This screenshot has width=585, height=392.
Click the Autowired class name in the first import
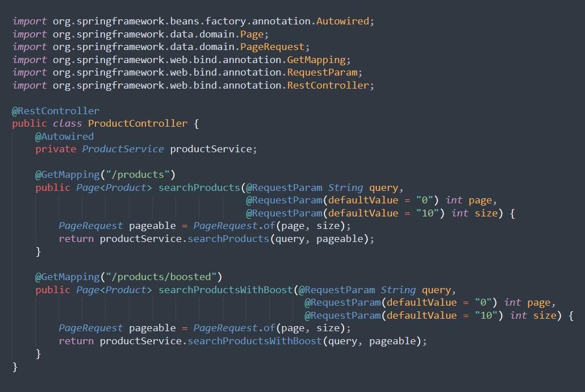click(x=345, y=21)
